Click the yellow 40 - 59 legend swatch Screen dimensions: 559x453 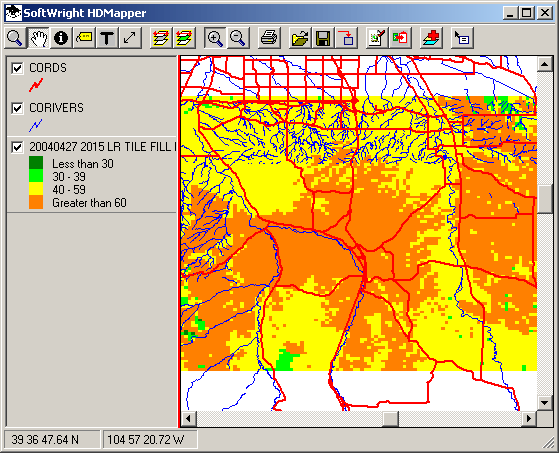(36, 189)
